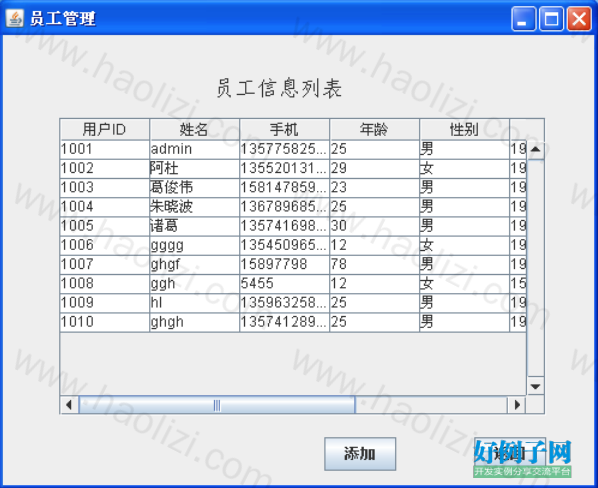Image resolution: width=598 pixels, height=488 pixels.
Task: Click gender cell 女 in row 1008
Action: [465, 284]
